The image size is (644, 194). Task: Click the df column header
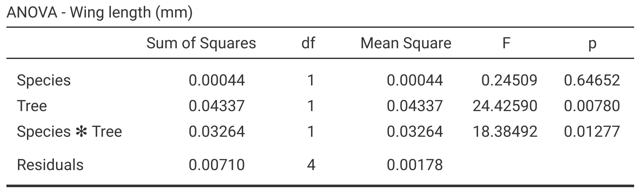[x=308, y=43]
